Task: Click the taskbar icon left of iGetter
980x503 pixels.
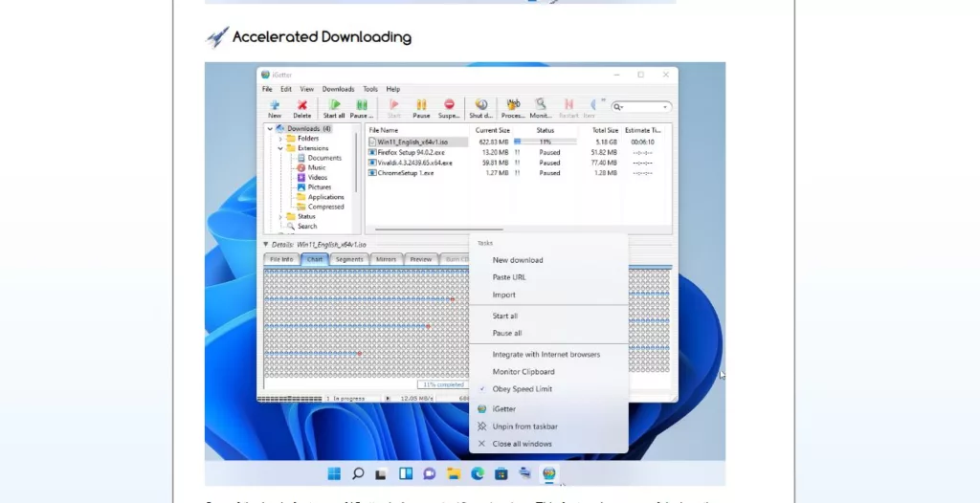Action: tap(525, 473)
